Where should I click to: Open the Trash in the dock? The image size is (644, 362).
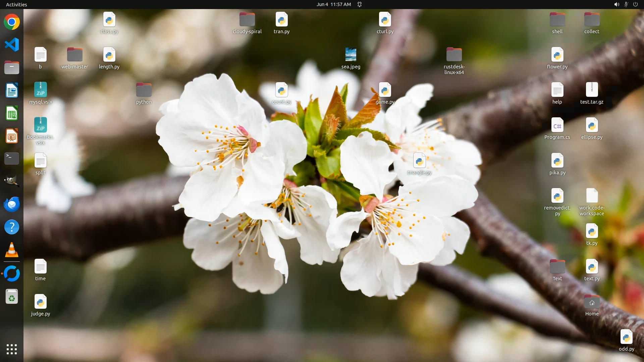coord(12,297)
